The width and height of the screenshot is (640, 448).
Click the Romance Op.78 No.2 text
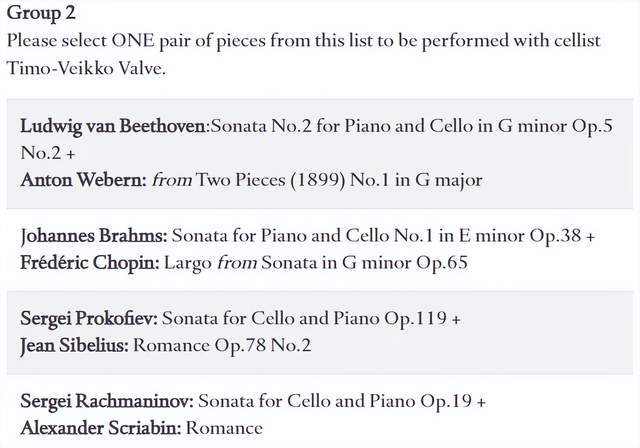coord(222,346)
